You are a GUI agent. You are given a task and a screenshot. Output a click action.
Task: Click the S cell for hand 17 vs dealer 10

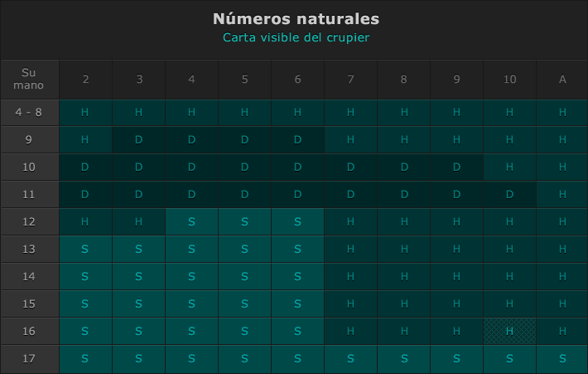510,359
